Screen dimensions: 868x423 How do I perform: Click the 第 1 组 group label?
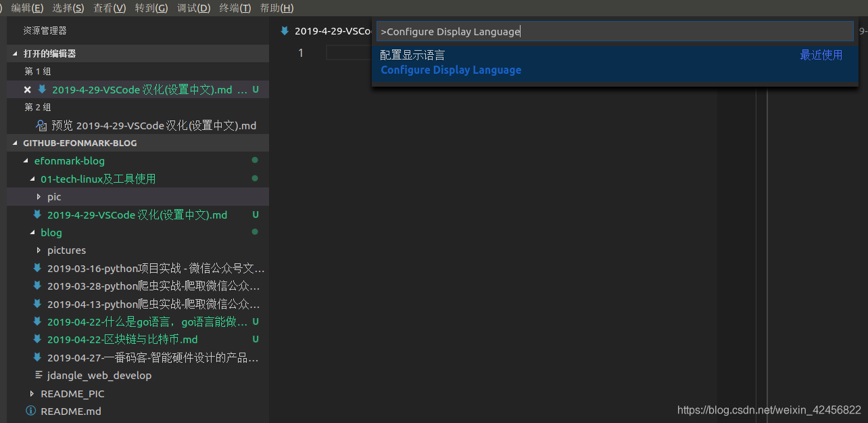pos(38,71)
